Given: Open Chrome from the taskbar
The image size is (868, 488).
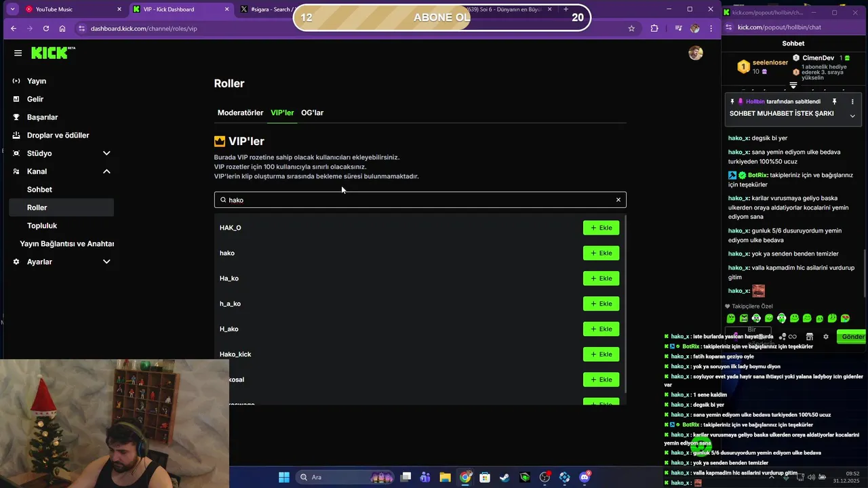Looking at the screenshot, I should point(465,477).
